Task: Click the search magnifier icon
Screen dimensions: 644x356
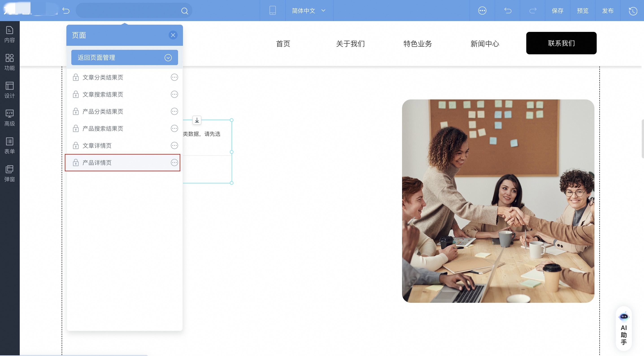Action: point(185,11)
